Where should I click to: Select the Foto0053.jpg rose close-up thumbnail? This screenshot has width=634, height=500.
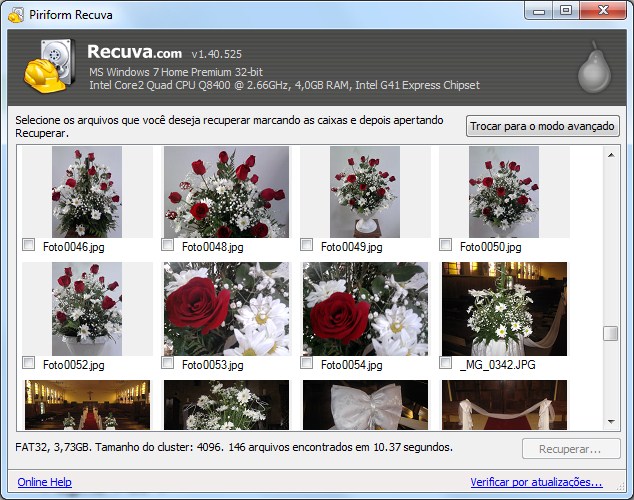pos(226,309)
